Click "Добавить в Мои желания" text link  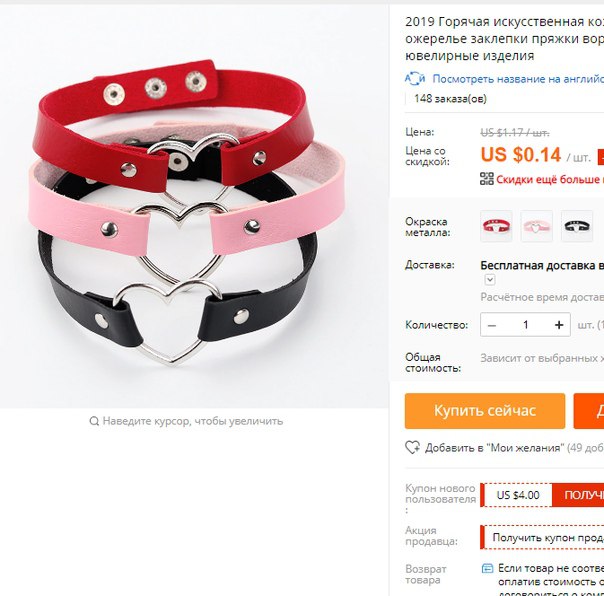(494, 448)
